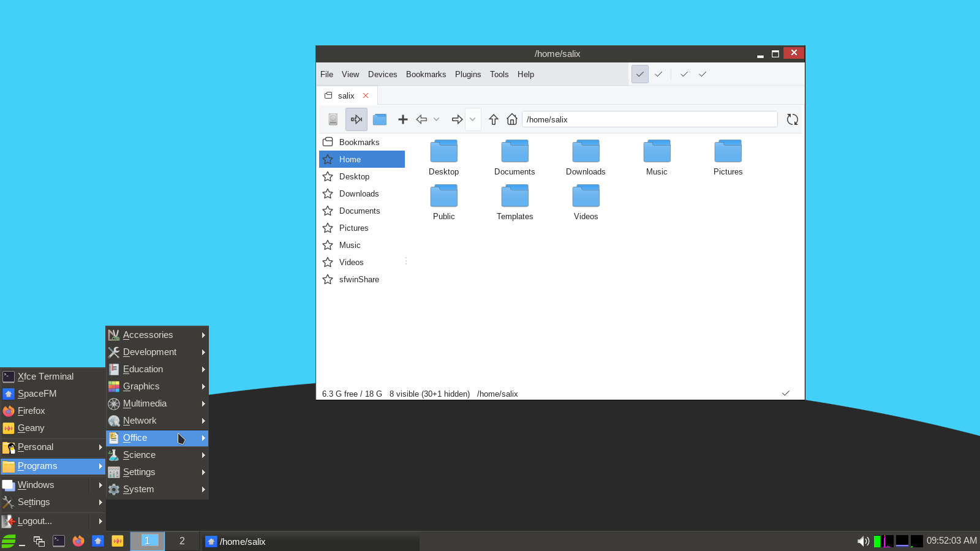Select the Desktop bookmark in sidebar
This screenshot has height=551, width=980.
coord(362,176)
